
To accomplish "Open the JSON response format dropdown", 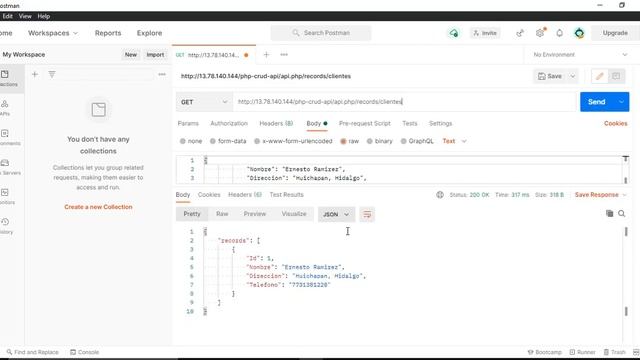I will [x=336, y=214].
